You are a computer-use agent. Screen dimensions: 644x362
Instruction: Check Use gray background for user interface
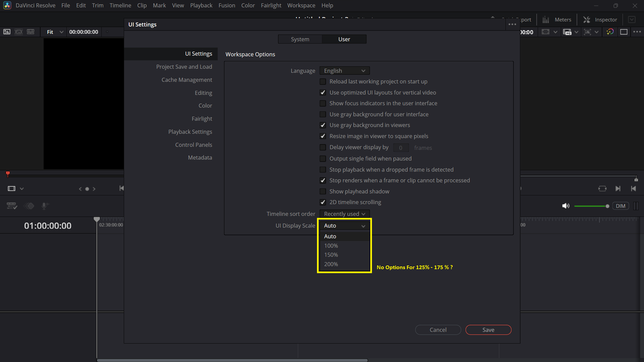tap(323, 114)
